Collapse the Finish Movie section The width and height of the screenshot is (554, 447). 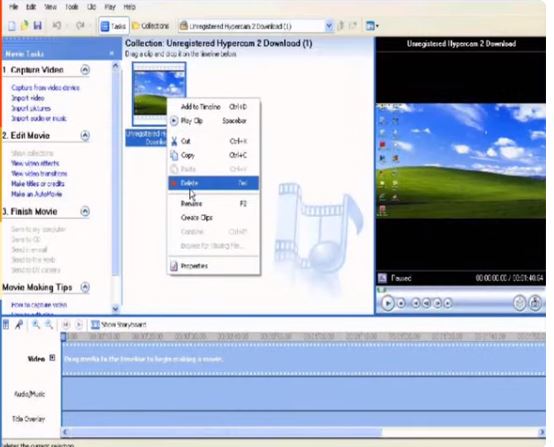[85, 211]
